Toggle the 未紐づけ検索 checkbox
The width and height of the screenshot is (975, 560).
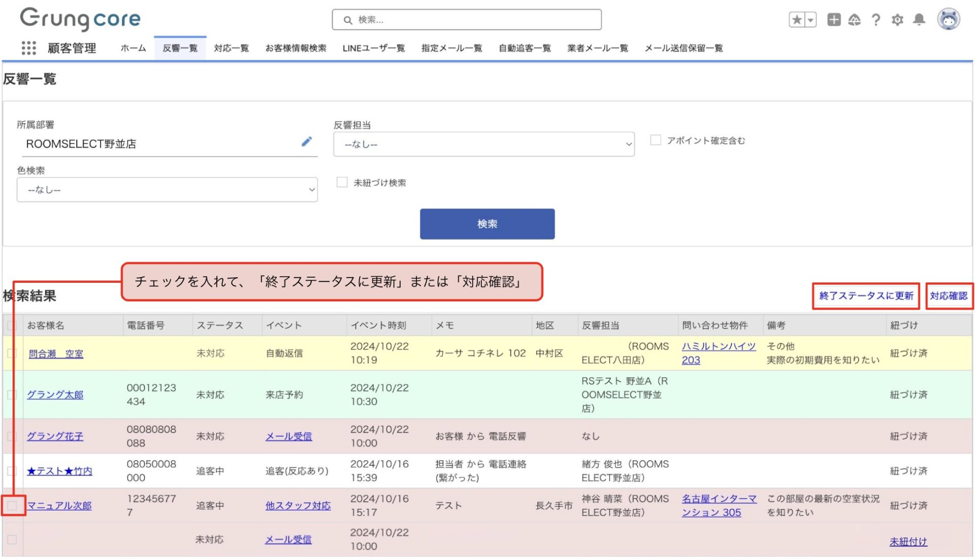coord(342,182)
